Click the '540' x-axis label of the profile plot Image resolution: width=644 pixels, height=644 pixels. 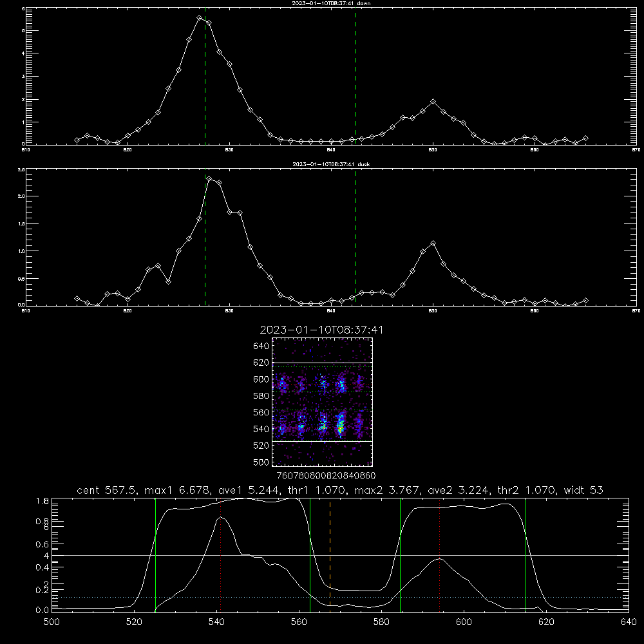coord(216,622)
